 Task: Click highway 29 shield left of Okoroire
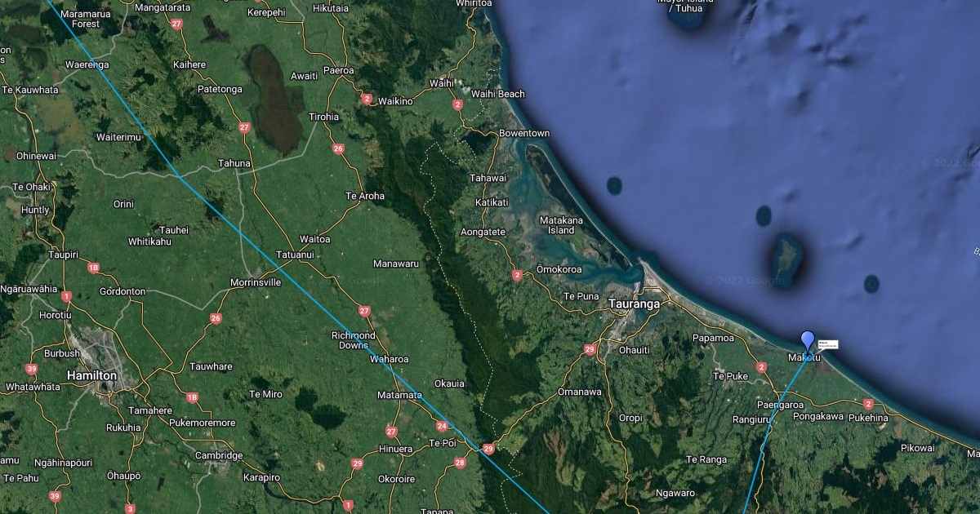coord(357,463)
